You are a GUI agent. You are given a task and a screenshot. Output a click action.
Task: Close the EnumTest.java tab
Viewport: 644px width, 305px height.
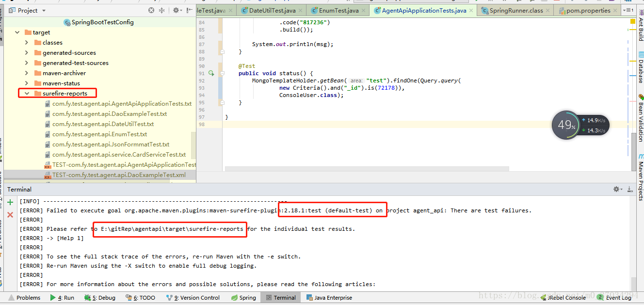(x=364, y=10)
